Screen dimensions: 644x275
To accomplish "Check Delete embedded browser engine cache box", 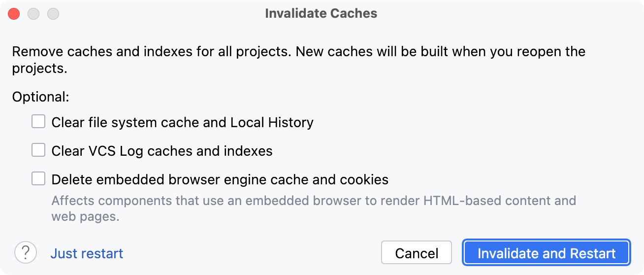I will tap(38, 178).
